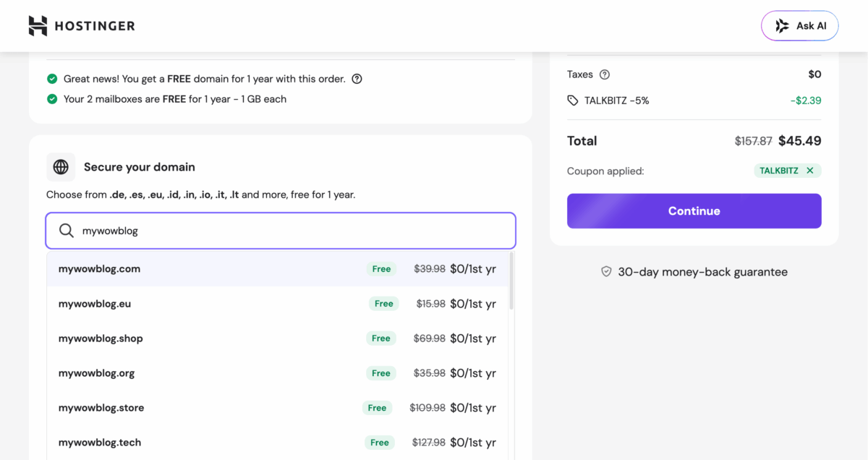Click the domain results list scrollbar
This screenshot has height=460, width=868.
pos(512,281)
